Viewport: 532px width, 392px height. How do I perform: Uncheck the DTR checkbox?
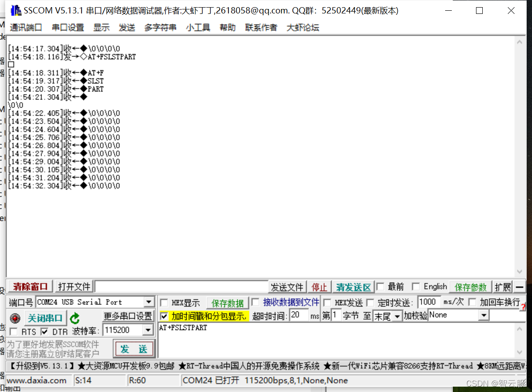[x=44, y=332]
